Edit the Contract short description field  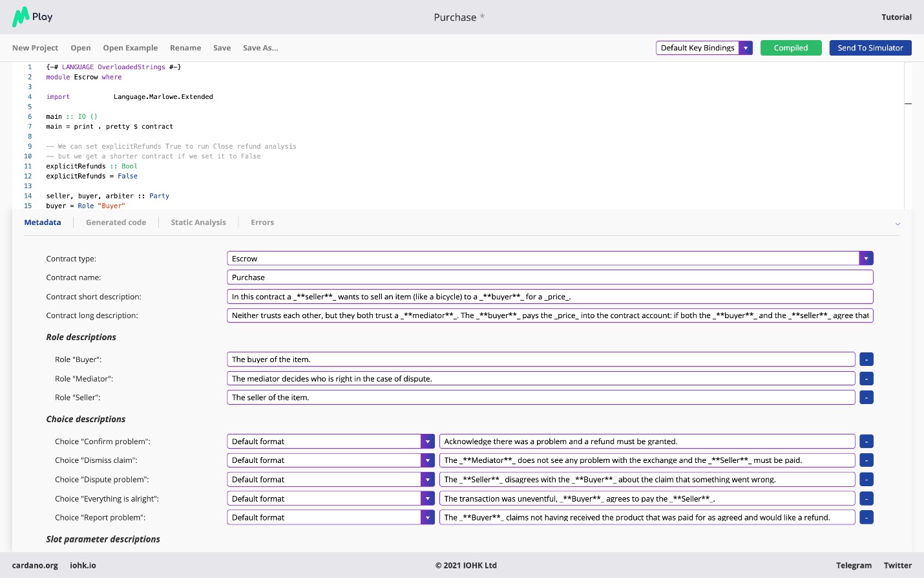click(x=550, y=297)
